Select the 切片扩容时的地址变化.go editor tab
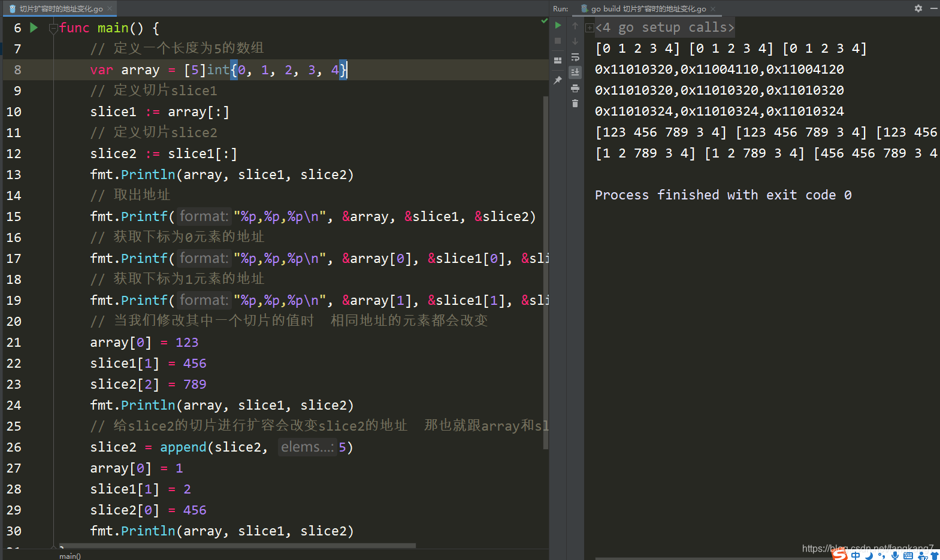Image resolution: width=940 pixels, height=560 pixels. click(x=61, y=8)
